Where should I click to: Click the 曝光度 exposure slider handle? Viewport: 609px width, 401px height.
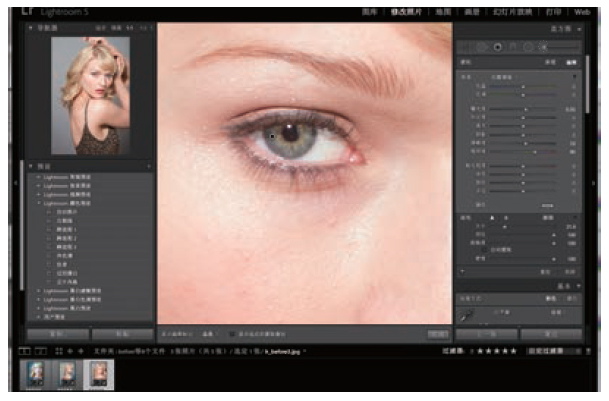(526, 110)
